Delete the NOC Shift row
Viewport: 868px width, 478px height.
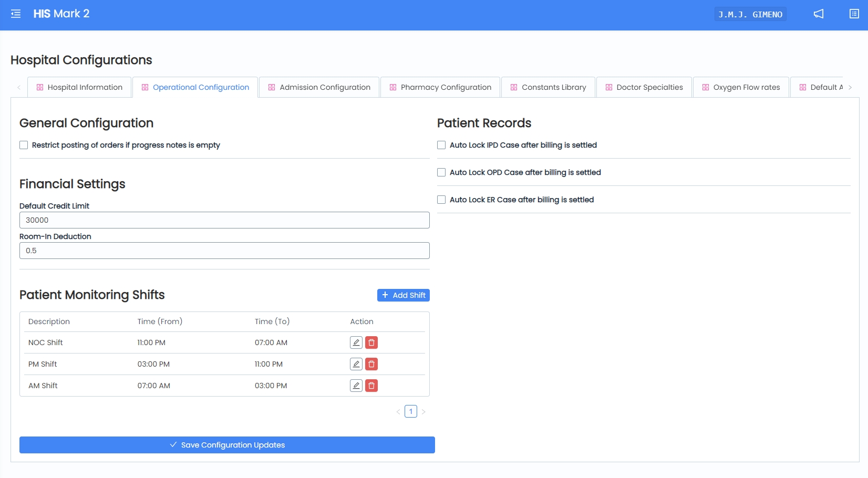371,342
